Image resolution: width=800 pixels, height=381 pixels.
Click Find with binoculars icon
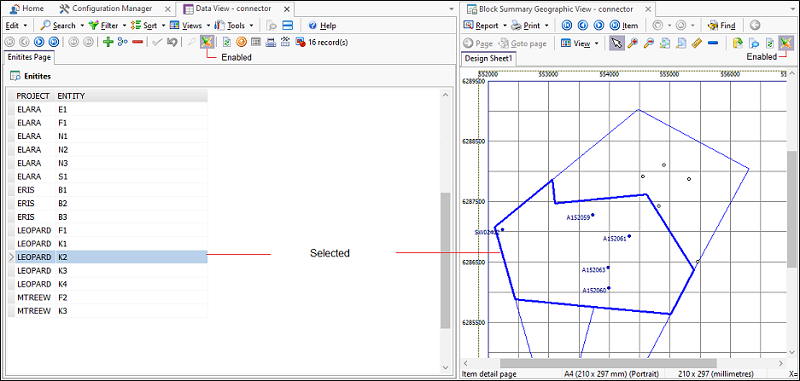pos(721,26)
